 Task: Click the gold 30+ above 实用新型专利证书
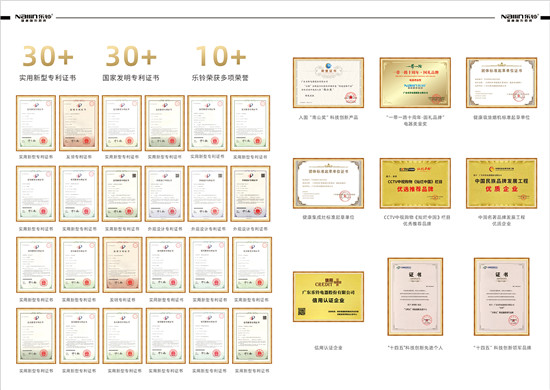pos(48,56)
